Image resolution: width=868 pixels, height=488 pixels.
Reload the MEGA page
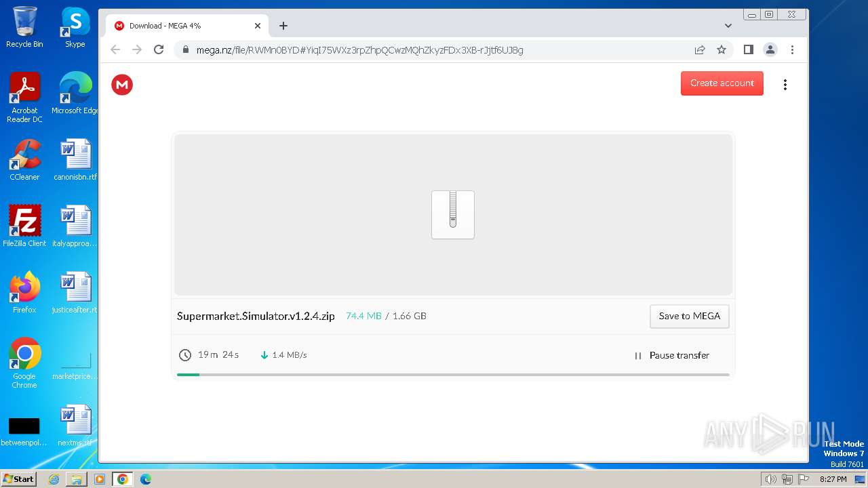click(x=159, y=49)
